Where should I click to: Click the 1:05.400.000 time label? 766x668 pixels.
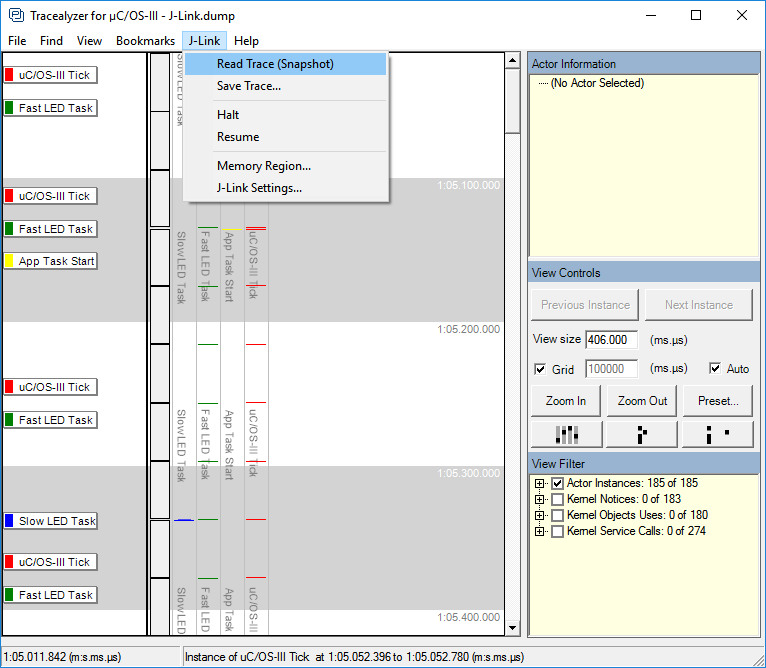[468, 617]
